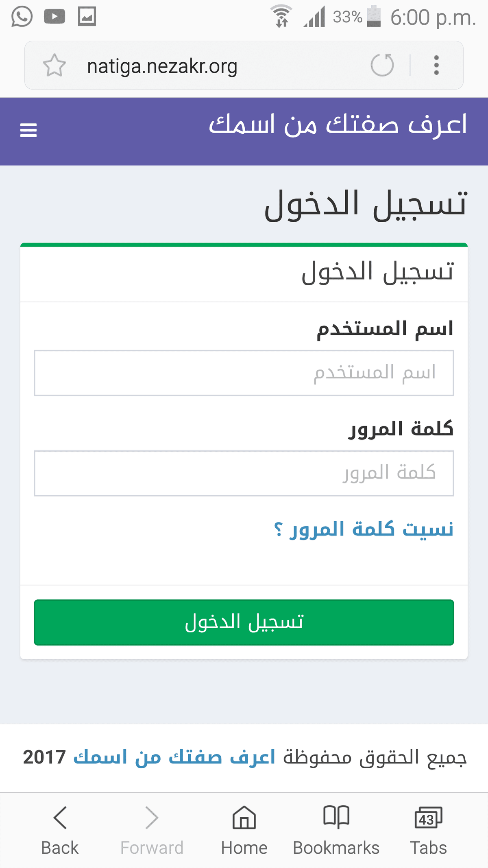Tap the YouTube notification icon

click(x=54, y=17)
